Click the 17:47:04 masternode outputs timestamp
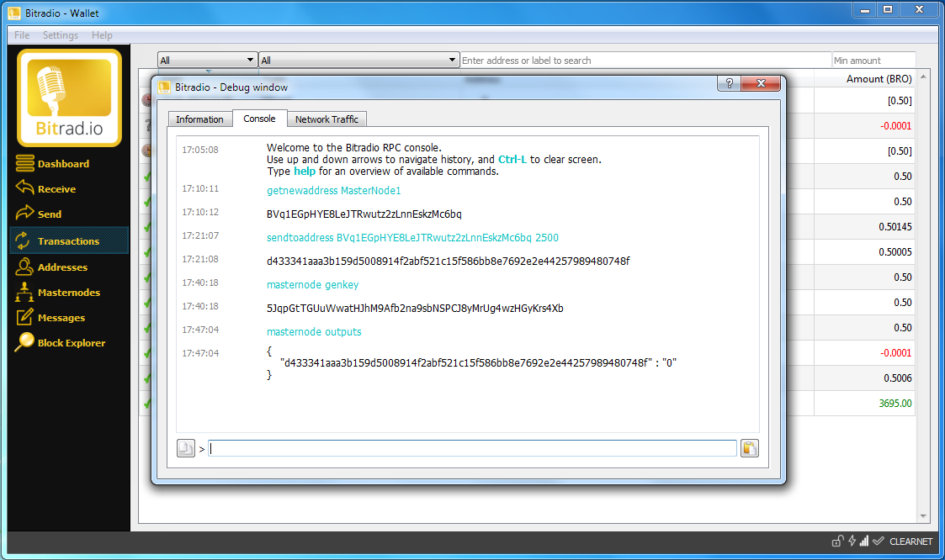This screenshot has height=560, width=945. pyautogui.click(x=200, y=330)
